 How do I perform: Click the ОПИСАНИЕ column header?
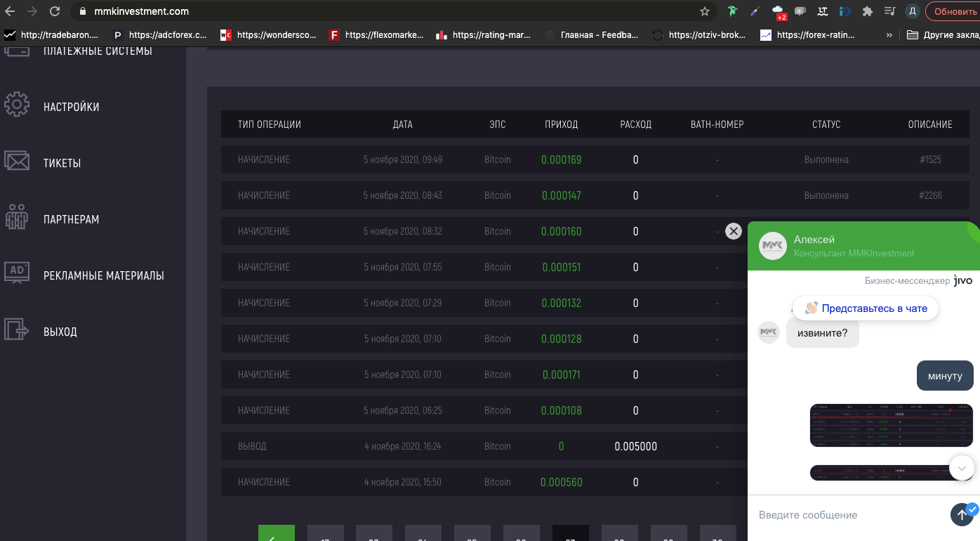tap(930, 124)
